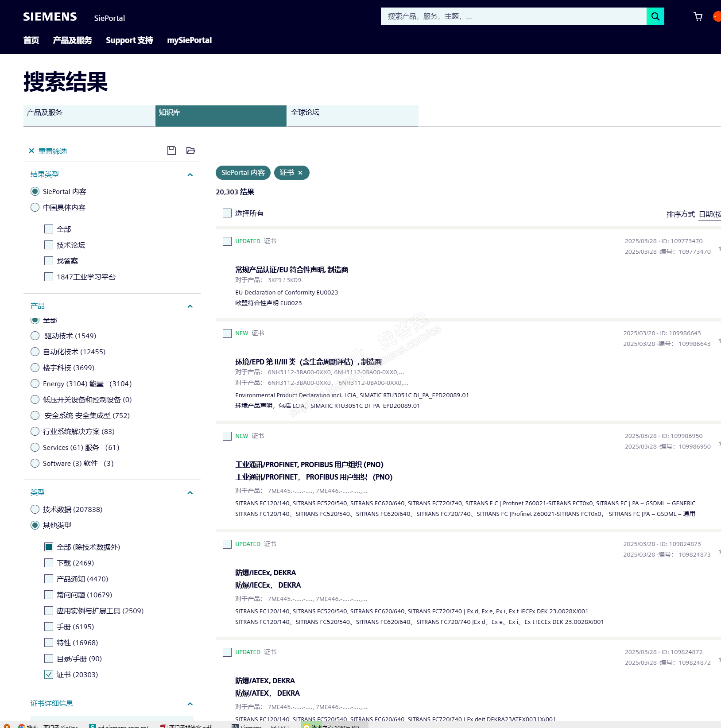Remove the 证书 filter chip
This screenshot has height=728, width=721.
[x=300, y=173]
